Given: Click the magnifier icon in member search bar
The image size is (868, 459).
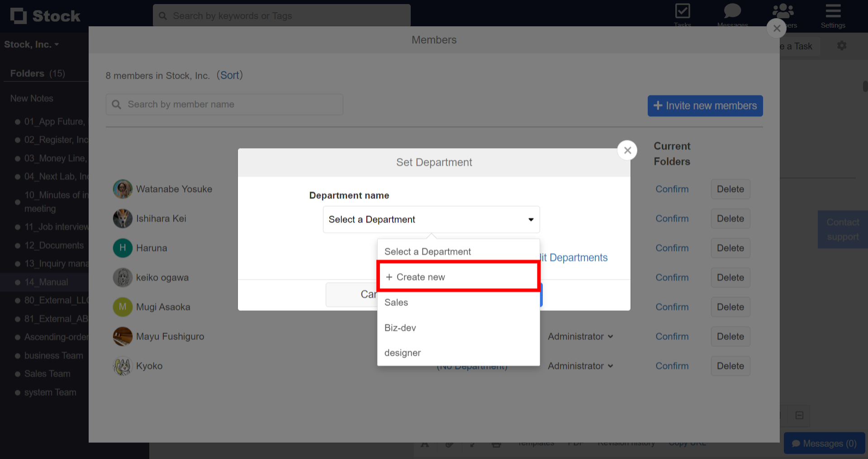Looking at the screenshot, I should [x=117, y=104].
